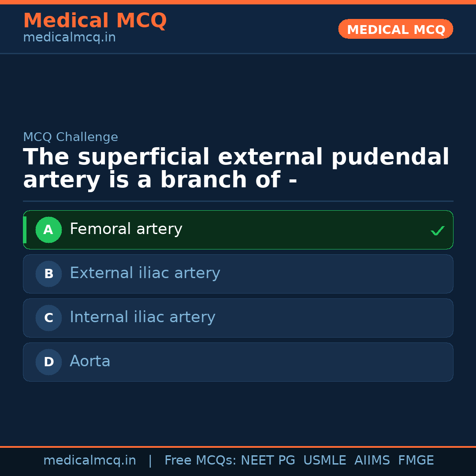Click the AIIMS label in the footer
The width and height of the screenshot is (476, 476).
pyautogui.click(x=372, y=460)
